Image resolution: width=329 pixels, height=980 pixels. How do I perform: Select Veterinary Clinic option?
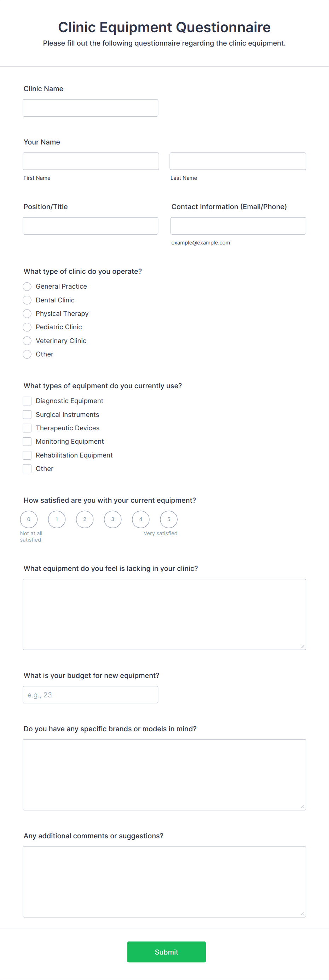click(x=27, y=341)
